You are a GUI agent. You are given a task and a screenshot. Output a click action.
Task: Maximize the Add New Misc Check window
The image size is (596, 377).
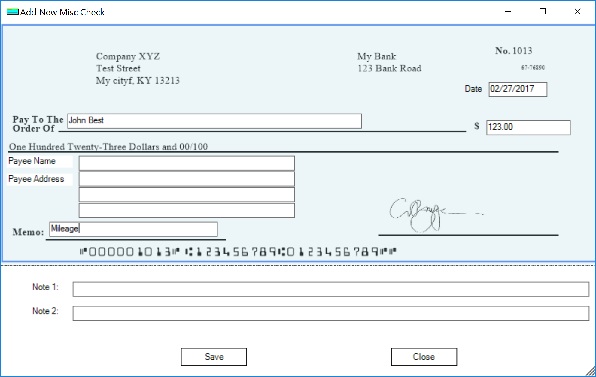click(x=543, y=11)
